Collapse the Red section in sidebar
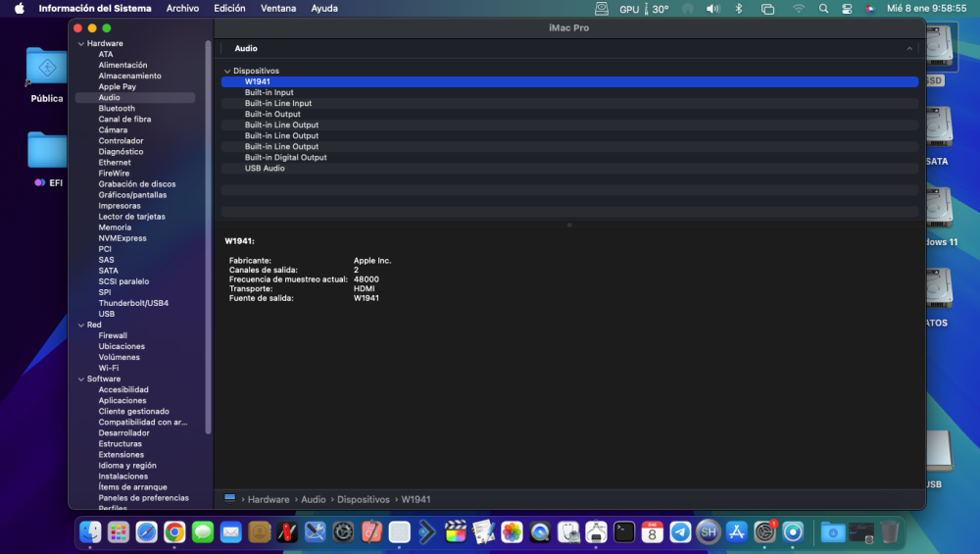This screenshot has width=980, height=554. tap(81, 326)
